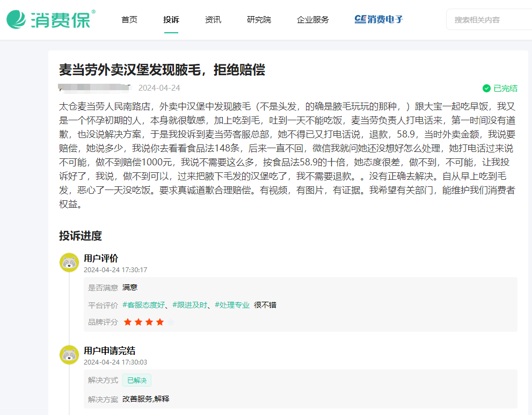Click the fourth star in 品牌评分
This screenshot has height=415, width=532.
pos(160,322)
